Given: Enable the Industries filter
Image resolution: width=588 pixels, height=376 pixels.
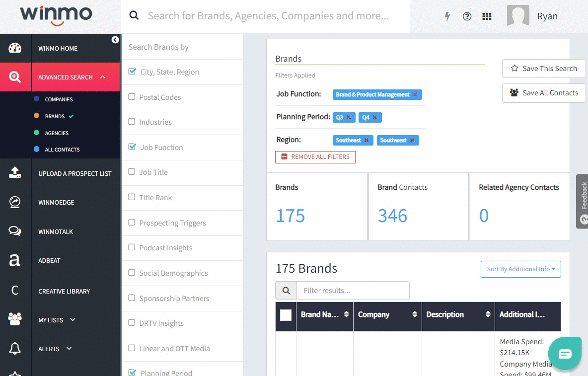Looking at the screenshot, I should [x=132, y=122].
